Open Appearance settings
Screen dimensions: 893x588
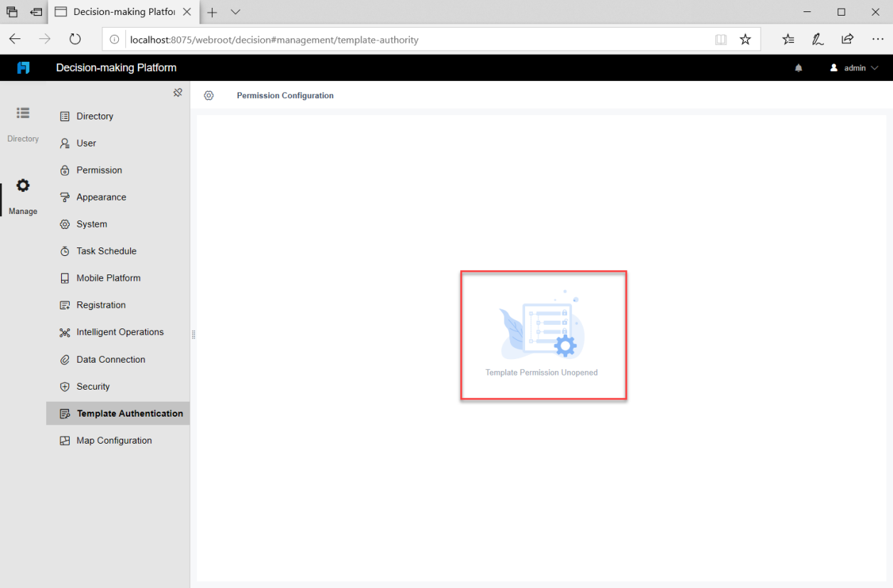pos(101,197)
